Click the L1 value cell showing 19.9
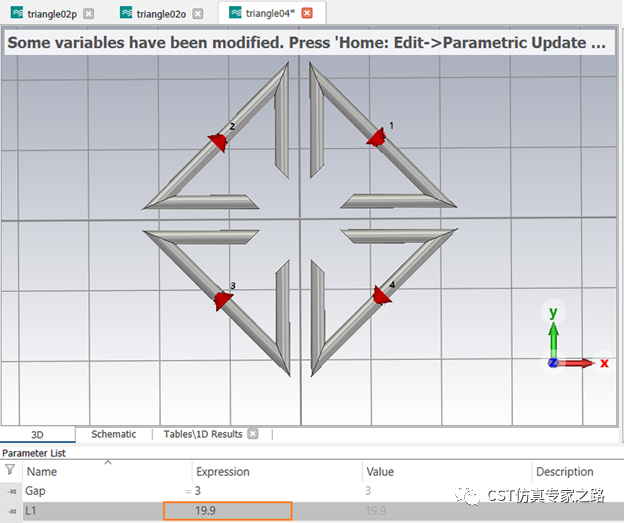 tap(376, 511)
